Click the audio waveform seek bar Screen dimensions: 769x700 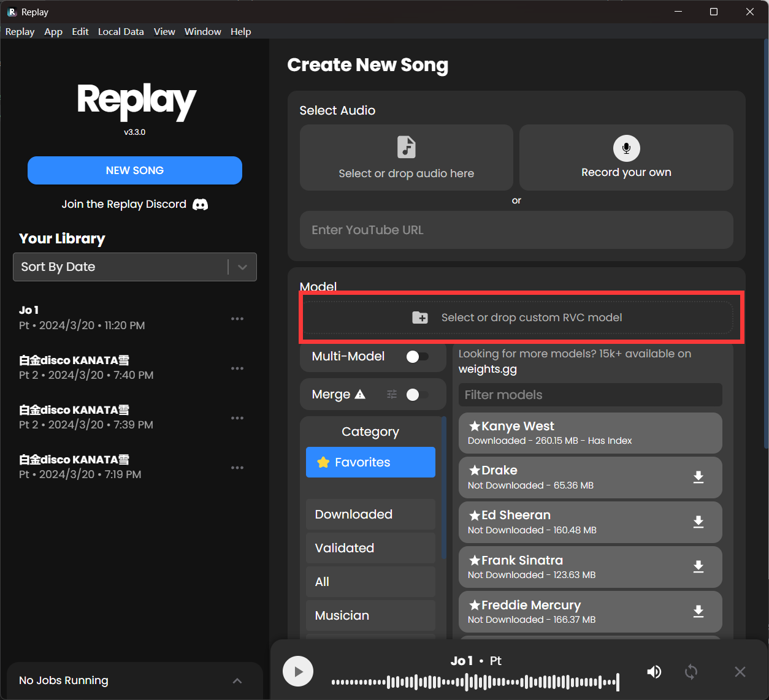[475, 682]
